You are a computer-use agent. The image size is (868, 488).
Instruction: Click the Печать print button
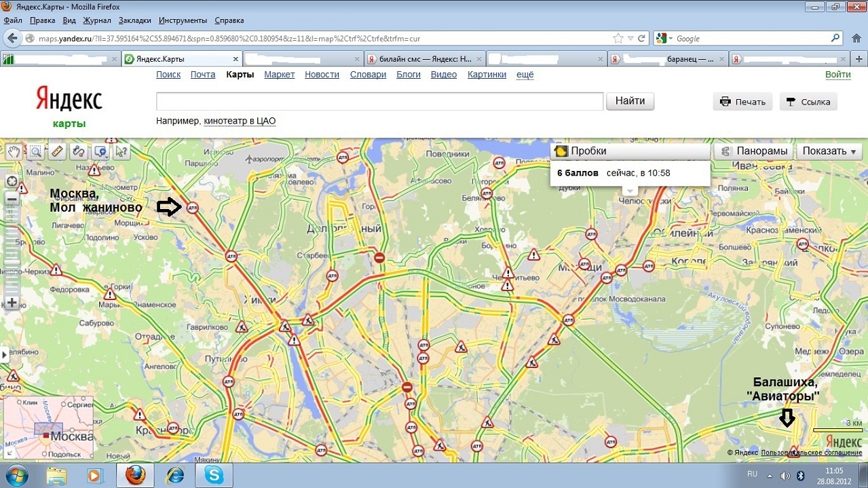point(742,102)
